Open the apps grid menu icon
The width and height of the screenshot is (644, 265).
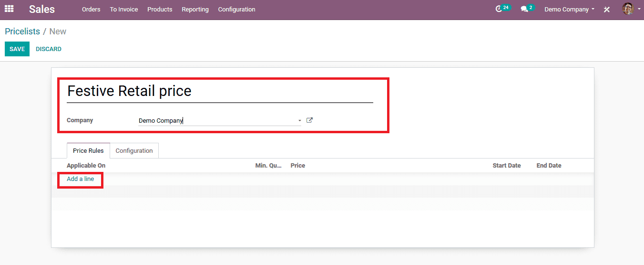tap(9, 9)
